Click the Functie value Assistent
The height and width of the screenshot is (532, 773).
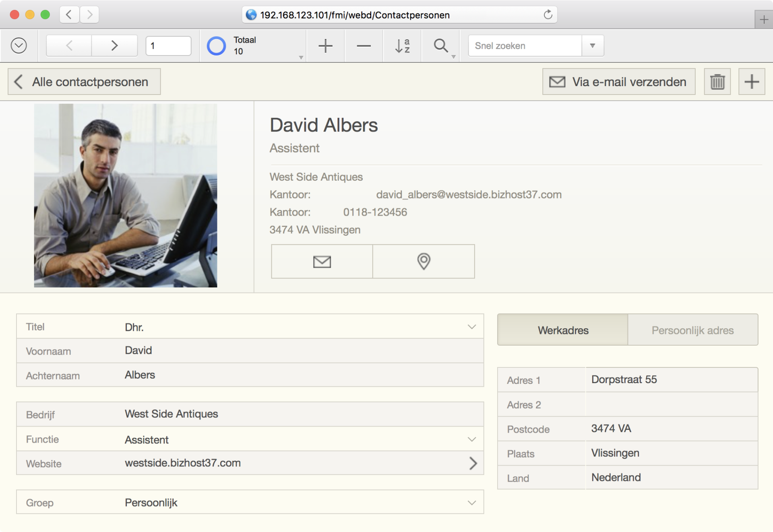tap(147, 440)
